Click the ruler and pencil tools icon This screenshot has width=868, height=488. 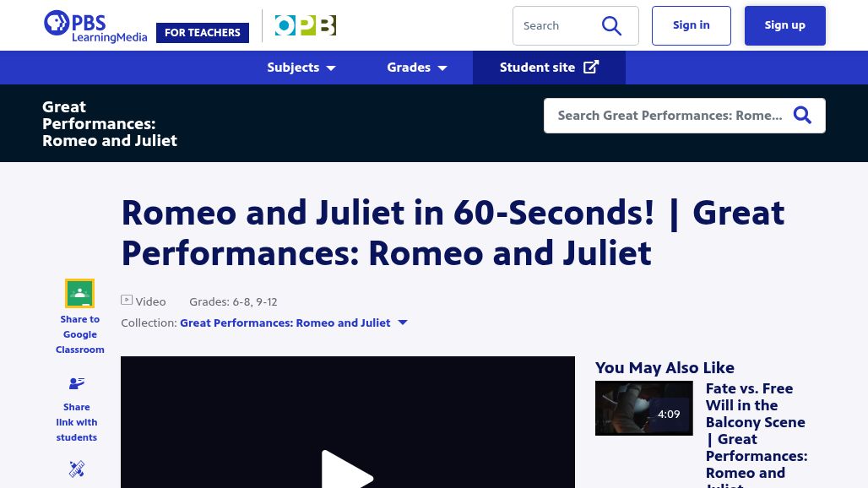tap(76, 469)
